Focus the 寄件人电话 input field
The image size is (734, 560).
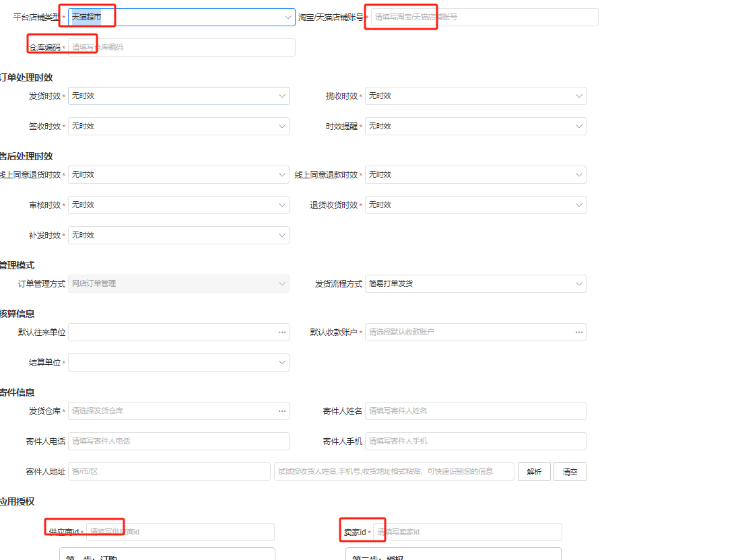pyautogui.click(x=179, y=441)
